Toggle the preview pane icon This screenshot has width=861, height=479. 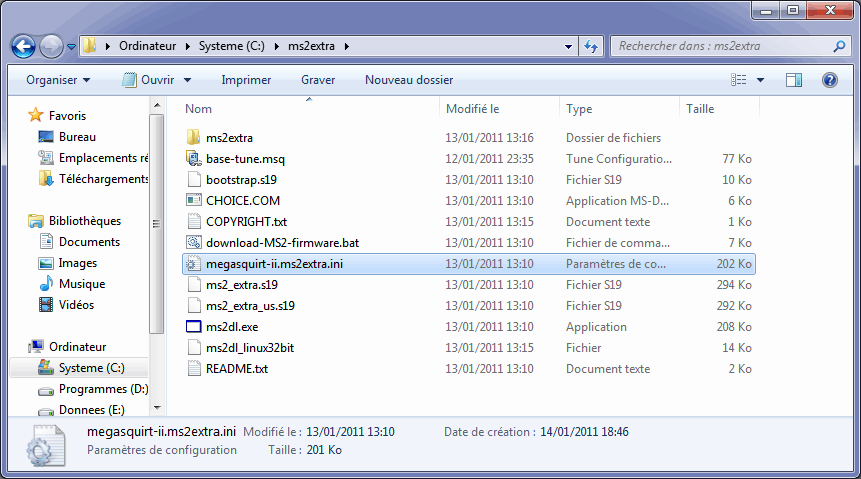pyautogui.click(x=794, y=80)
